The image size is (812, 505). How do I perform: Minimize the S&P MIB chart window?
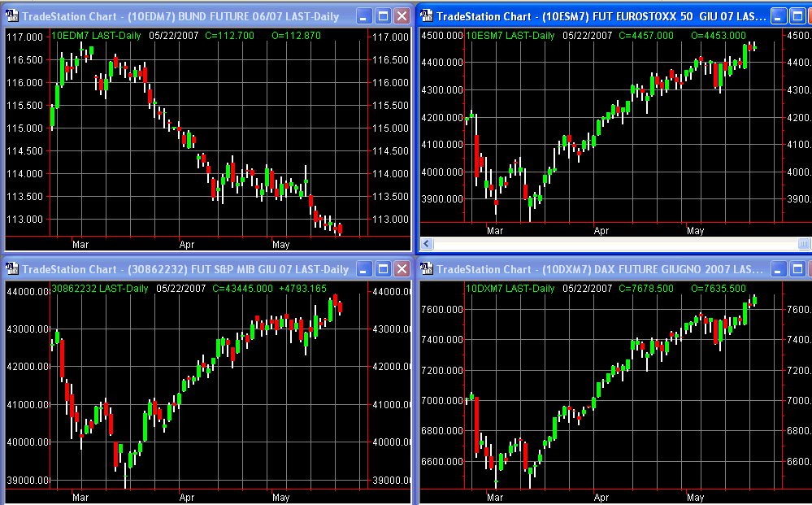[x=365, y=269]
